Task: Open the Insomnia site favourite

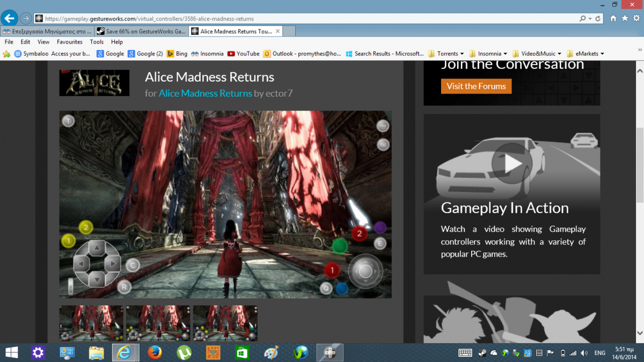Action: 207,54
